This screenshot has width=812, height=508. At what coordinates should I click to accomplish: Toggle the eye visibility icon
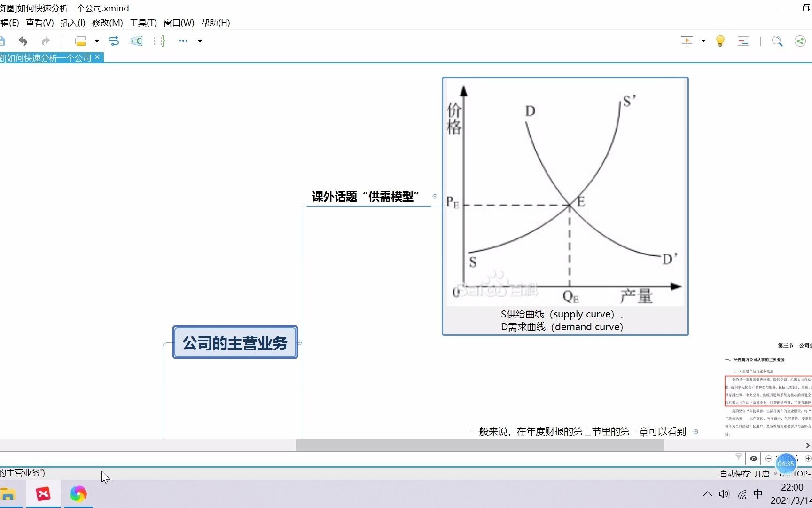754,458
